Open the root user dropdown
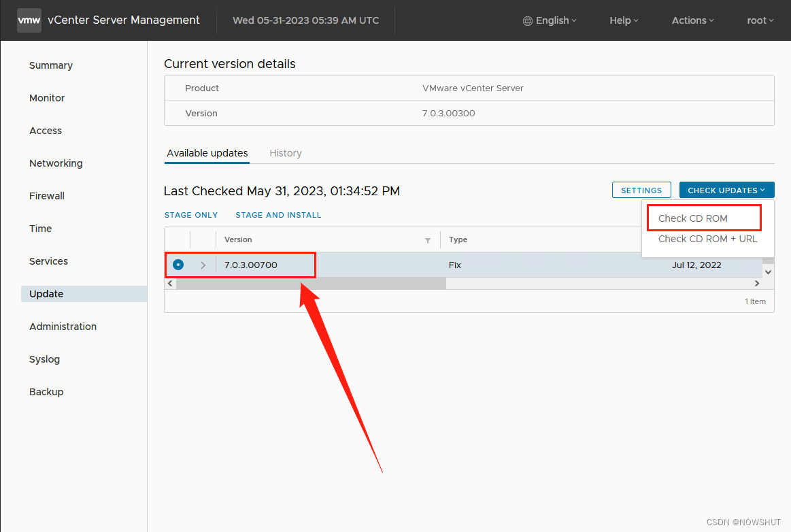791x532 pixels. click(x=760, y=20)
